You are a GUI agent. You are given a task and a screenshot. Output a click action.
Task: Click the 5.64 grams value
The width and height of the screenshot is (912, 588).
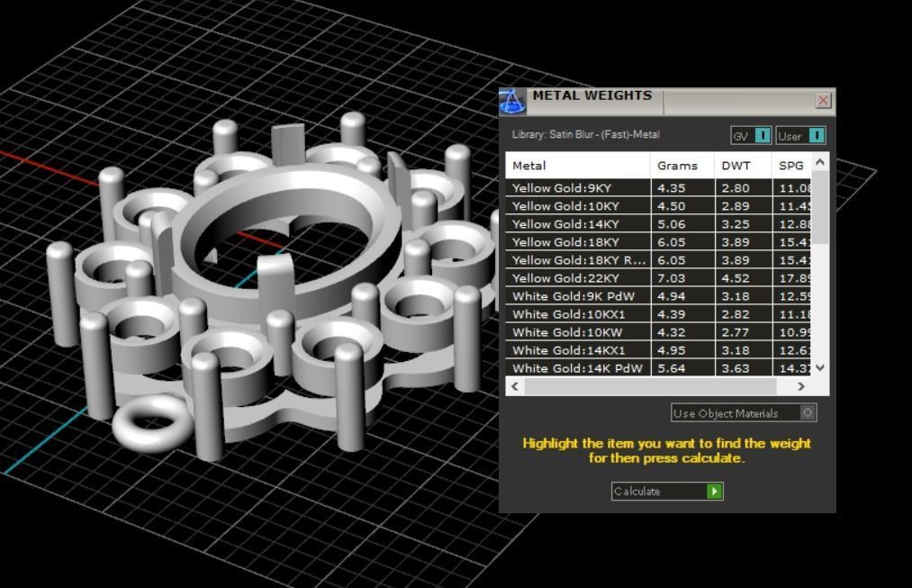[672, 368]
